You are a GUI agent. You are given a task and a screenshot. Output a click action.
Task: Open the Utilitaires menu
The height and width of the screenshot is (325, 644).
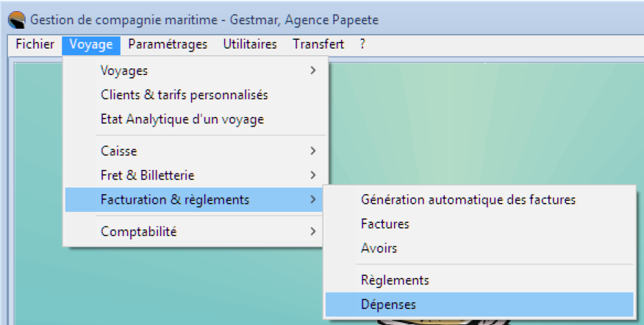(x=250, y=44)
